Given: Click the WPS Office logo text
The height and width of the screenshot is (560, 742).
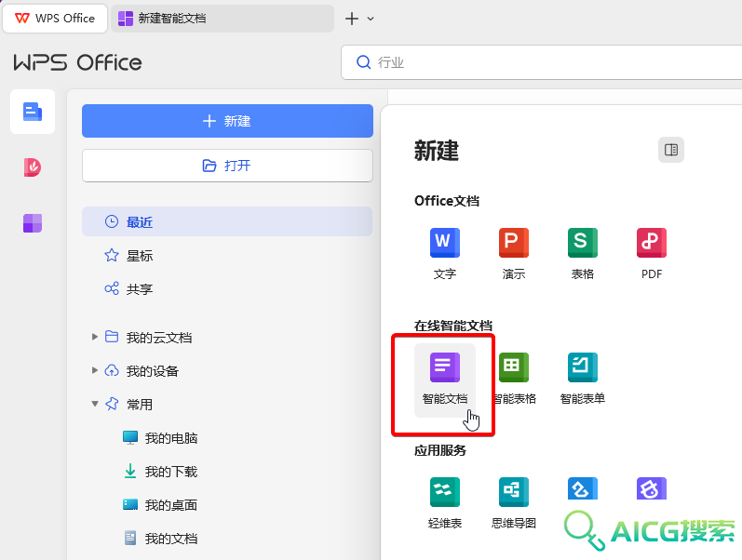Looking at the screenshot, I should [77, 62].
